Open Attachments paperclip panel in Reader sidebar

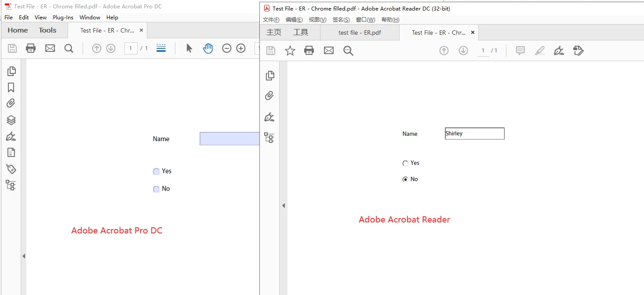pos(269,95)
